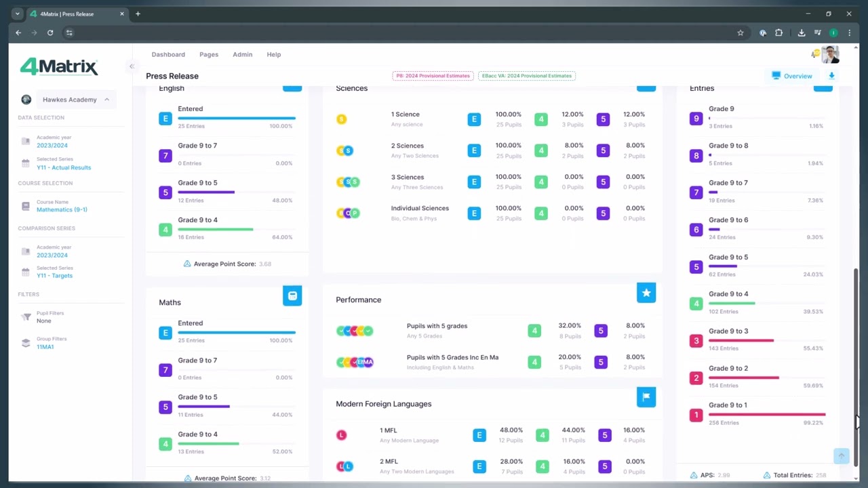Click the P8: 2024 Provisional Estimates badge
The width and height of the screenshot is (868, 488).
click(433, 76)
